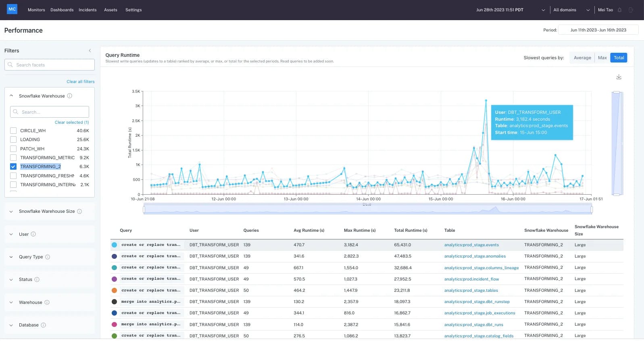Click the MC logo icon
Image resolution: width=644 pixels, height=341 pixels.
pyautogui.click(x=12, y=9)
